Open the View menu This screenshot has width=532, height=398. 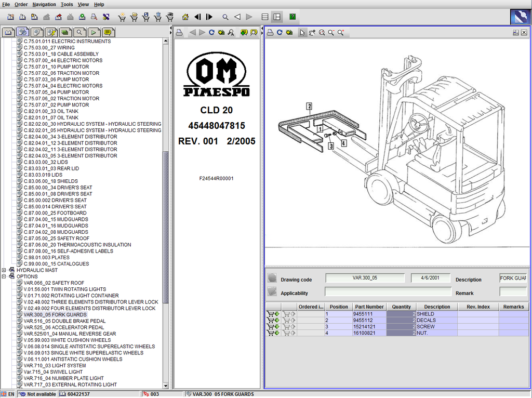pyautogui.click(x=83, y=4)
